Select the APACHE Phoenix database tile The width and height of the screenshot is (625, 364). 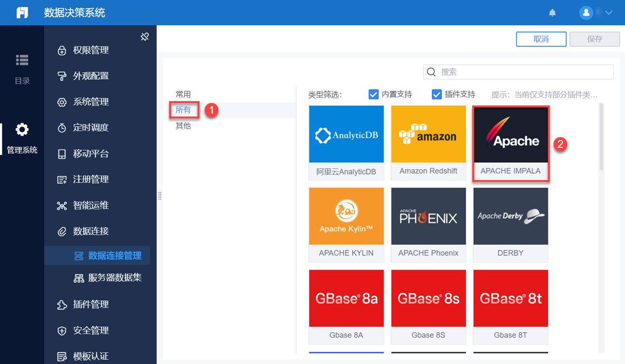(428, 225)
